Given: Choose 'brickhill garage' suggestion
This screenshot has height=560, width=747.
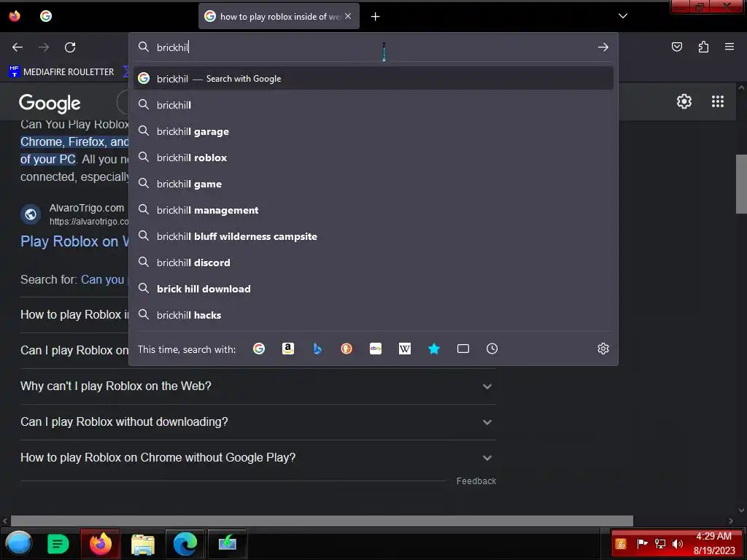Looking at the screenshot, I should tap(373, 131).
